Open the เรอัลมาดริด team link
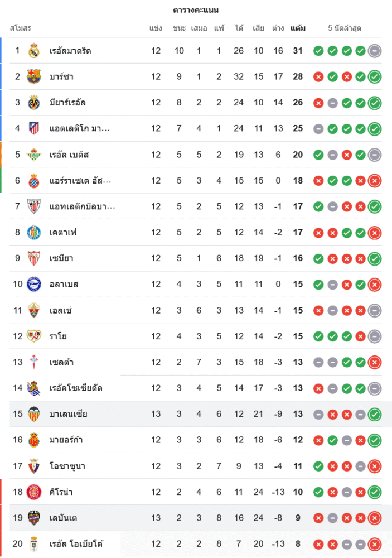 pyautogui.click(x=70, y=51)
